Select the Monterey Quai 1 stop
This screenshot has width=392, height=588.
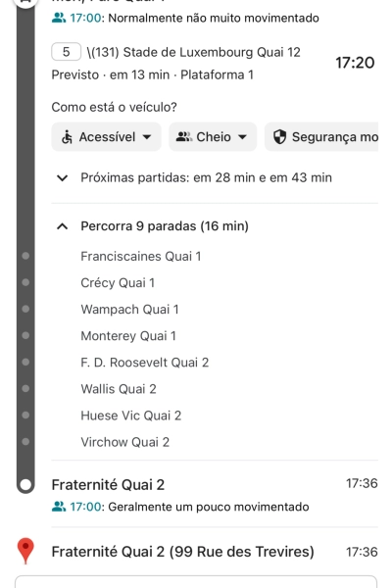point(128,335)
